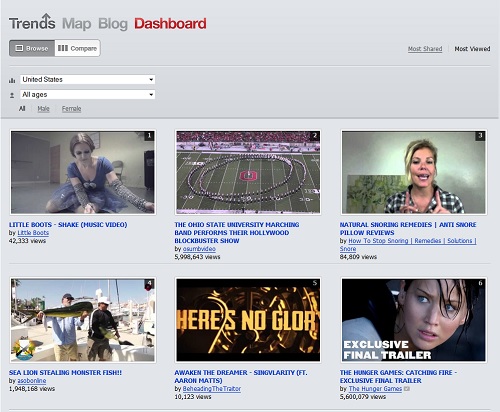The width and height of the screenshot is (500, 412).
Task: Open the Blog tab
Action: point(113,24)
